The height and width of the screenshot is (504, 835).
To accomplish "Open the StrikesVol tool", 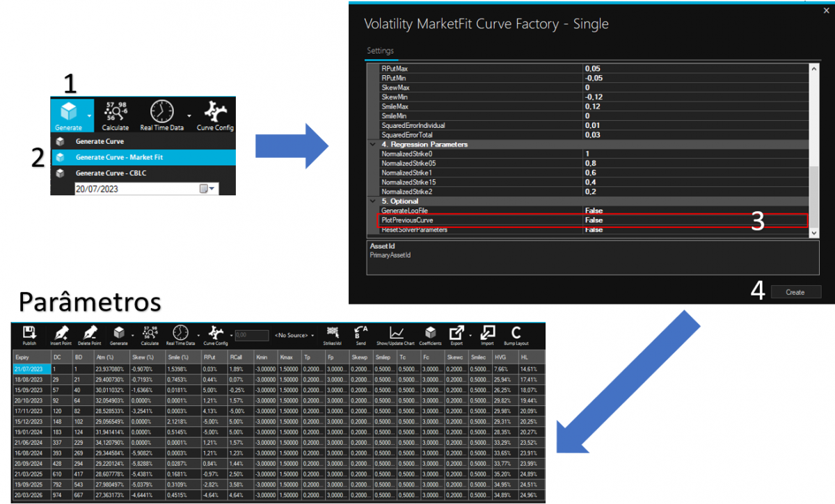I will coord(332,334).
